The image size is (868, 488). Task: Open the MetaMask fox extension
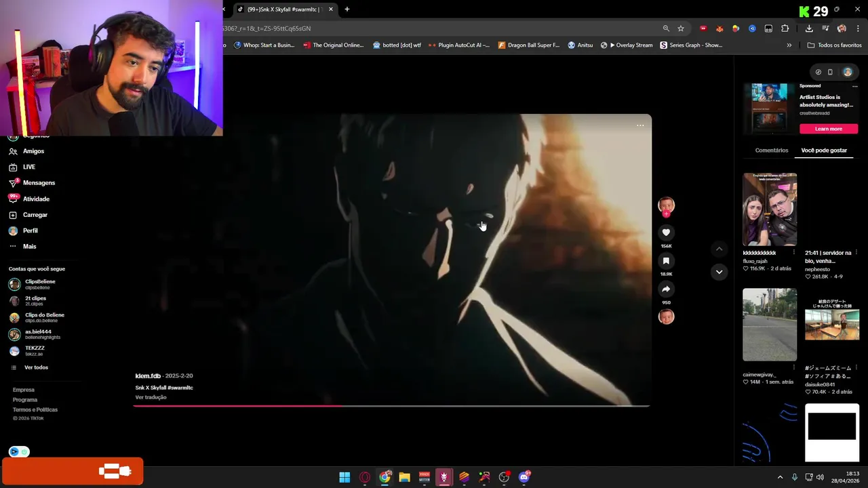click(719, 28)
